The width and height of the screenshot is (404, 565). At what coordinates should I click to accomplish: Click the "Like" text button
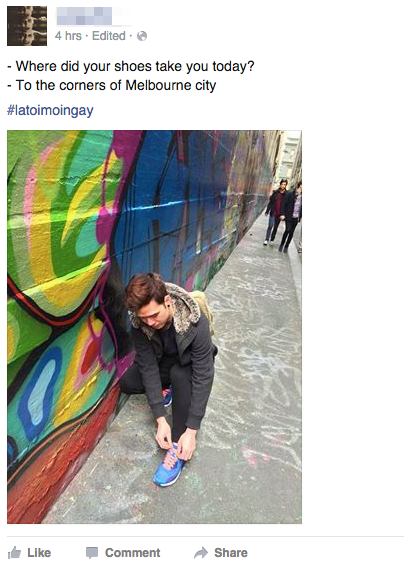point(39,552)
